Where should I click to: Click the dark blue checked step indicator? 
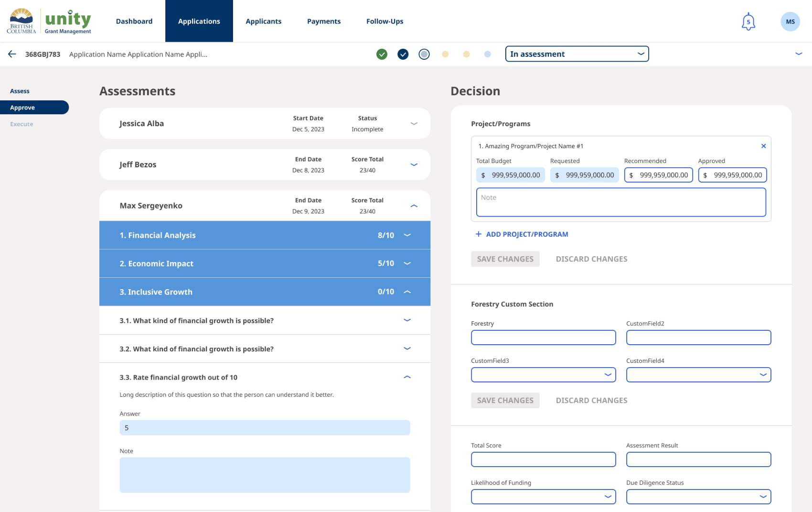403,54
